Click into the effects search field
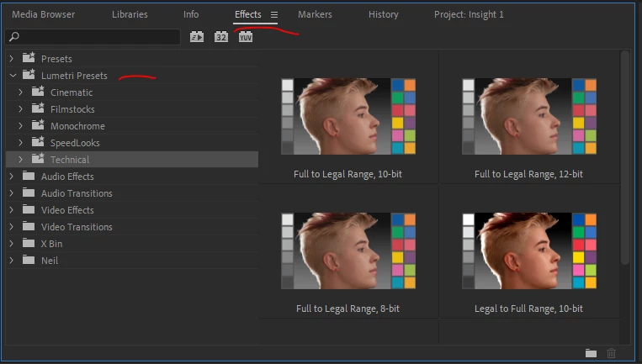This screenshot has height=364, width=642. tap(93, 37)
